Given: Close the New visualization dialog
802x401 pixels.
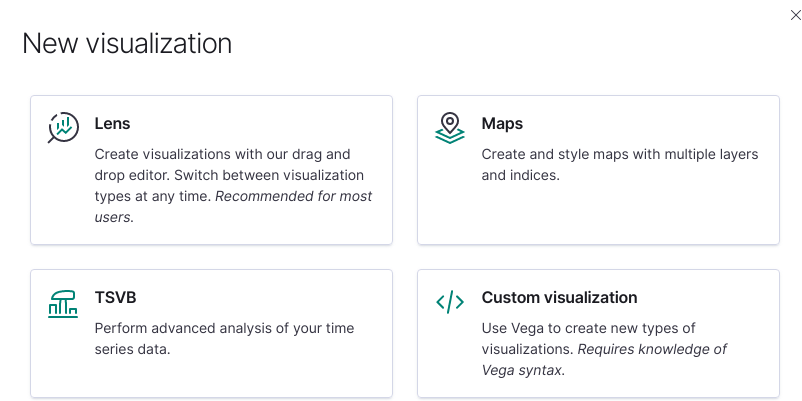Looking at the screenshot, I should coord(795,15).
